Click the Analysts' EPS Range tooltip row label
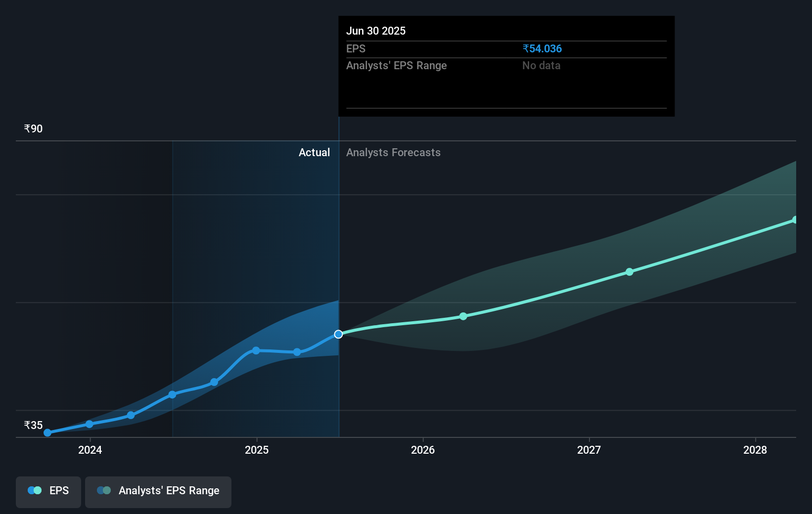This screenshot has height=514, width=812. pos(397,66)
